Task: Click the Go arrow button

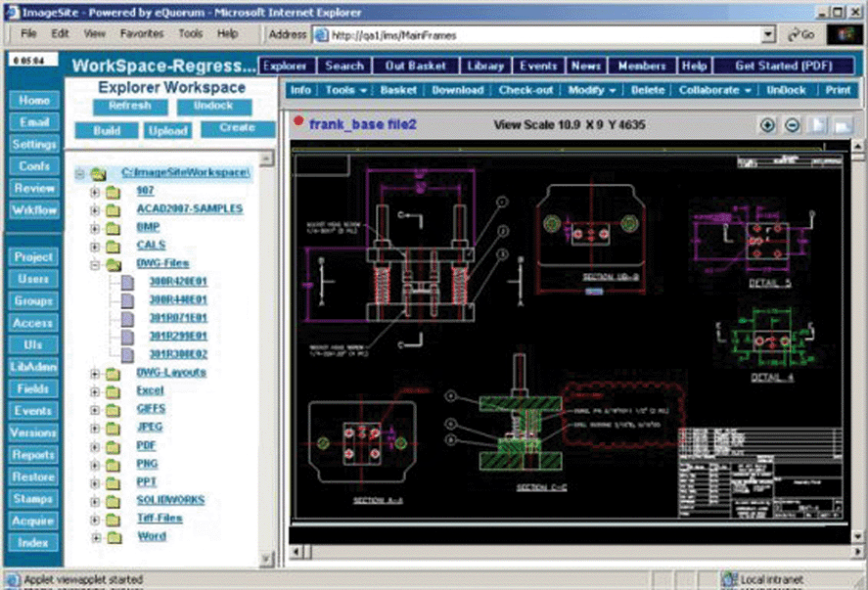Action: (x=801, y=34)
